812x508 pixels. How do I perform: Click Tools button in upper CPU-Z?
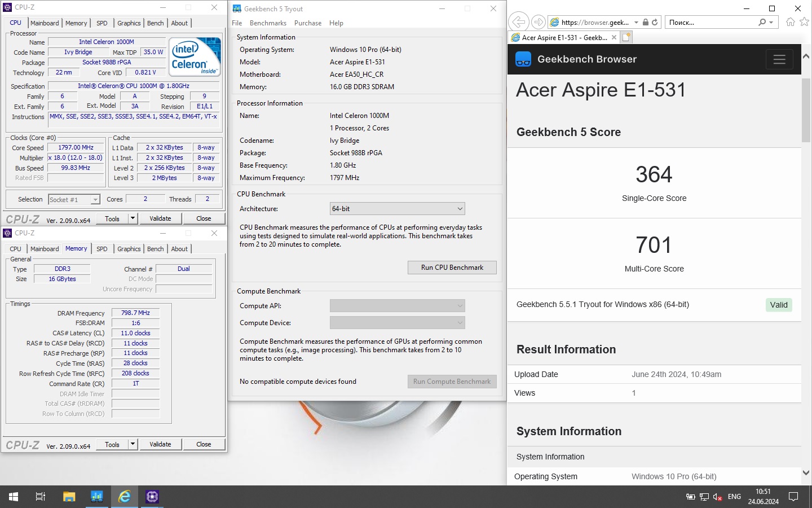(112, 218)
